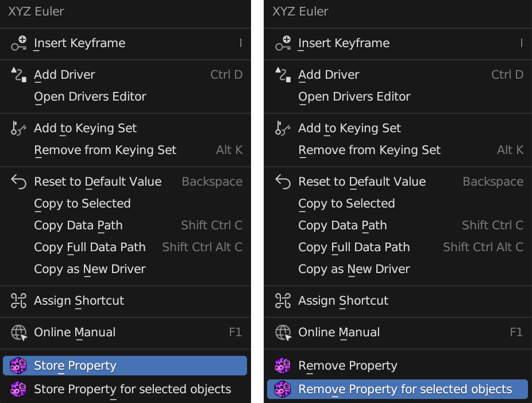Click the Online Manual globe icon
The width and height of the screenshot is (532, 403).
tap(18, 332)
